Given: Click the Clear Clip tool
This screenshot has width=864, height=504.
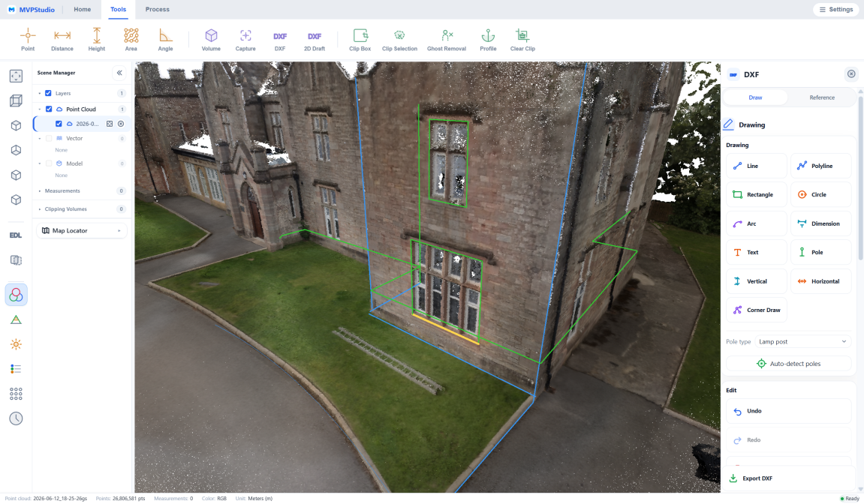Looking at the screenshot, I should tap(522, 40).
